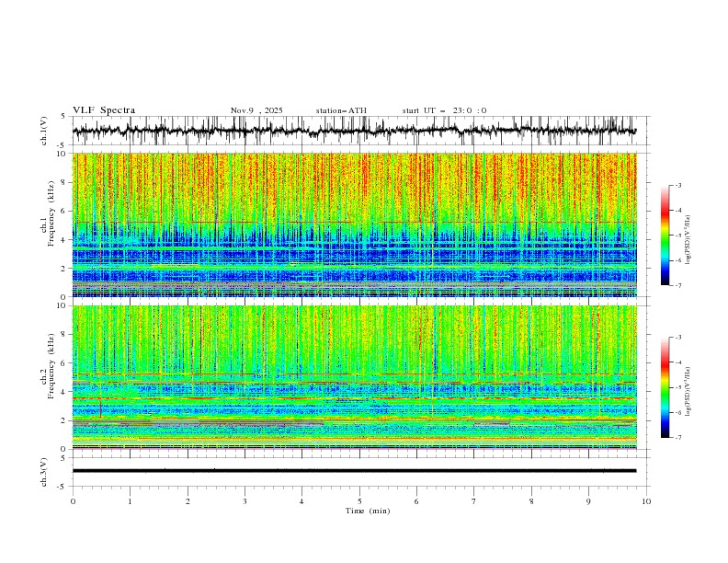Click the ch.1 spectrogram panel
Screen dimensions: 728x563
tap(354, 224)
